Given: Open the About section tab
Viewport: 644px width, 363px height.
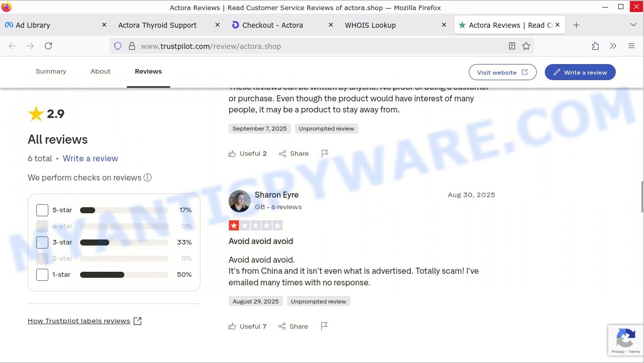Looking at the screenshot, I should pyautogui.click(x=100, y=71).
